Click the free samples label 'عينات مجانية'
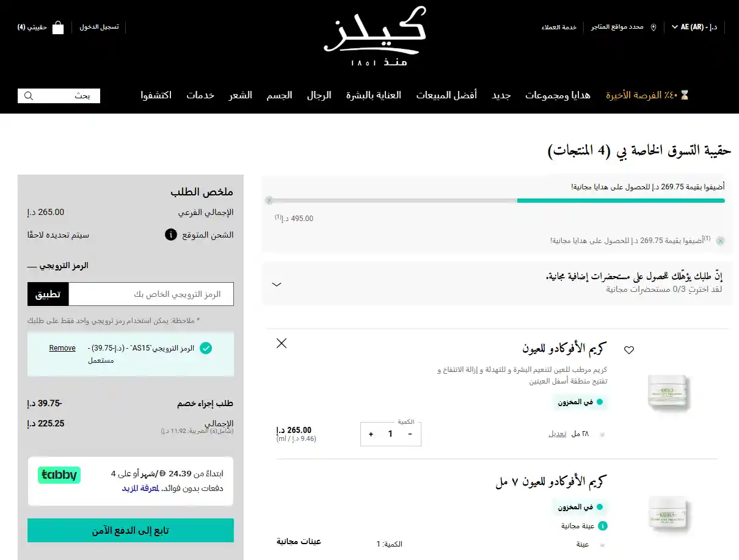The height and width of the screenshot is (560, 739). click(x=299, y=542)
